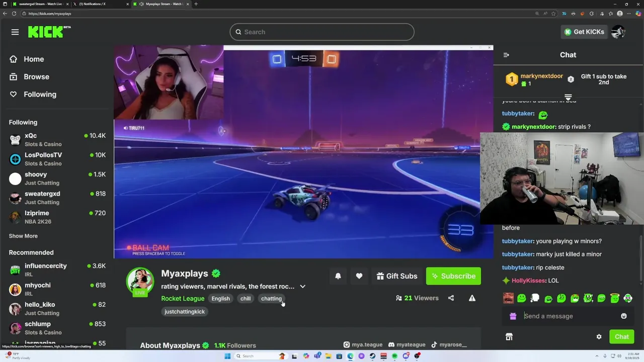Open LosPollosTV channel in sidebar
Screen dimensions: 644x362
click(x=57, y=159)
